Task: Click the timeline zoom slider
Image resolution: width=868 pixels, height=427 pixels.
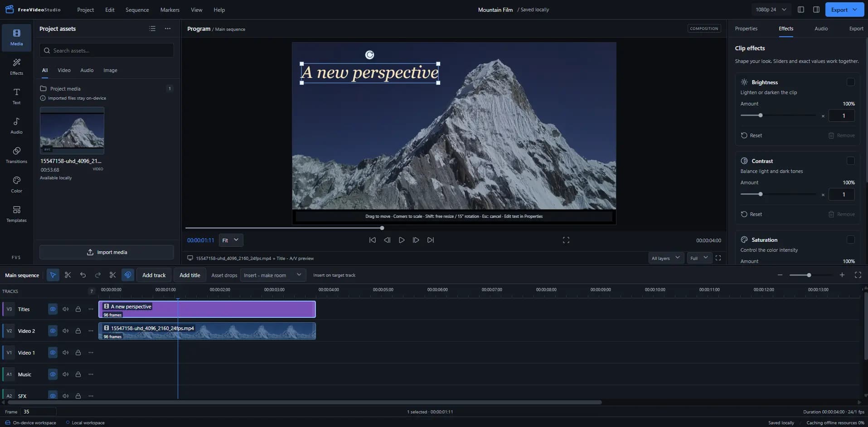Action: [810, 275]
